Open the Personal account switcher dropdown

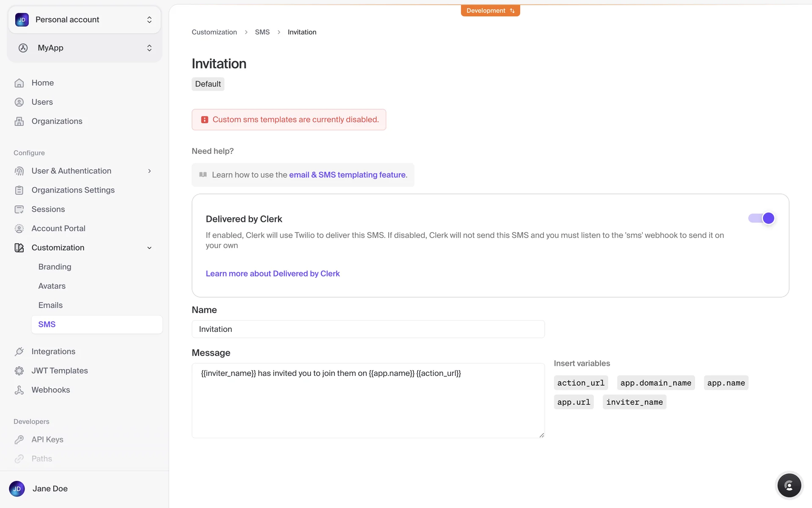[x=85, y=20]
